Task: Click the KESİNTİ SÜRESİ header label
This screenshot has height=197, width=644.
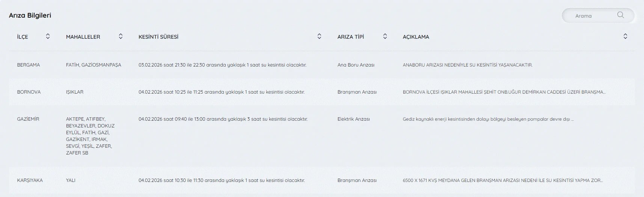Action: tap(158, 37)
